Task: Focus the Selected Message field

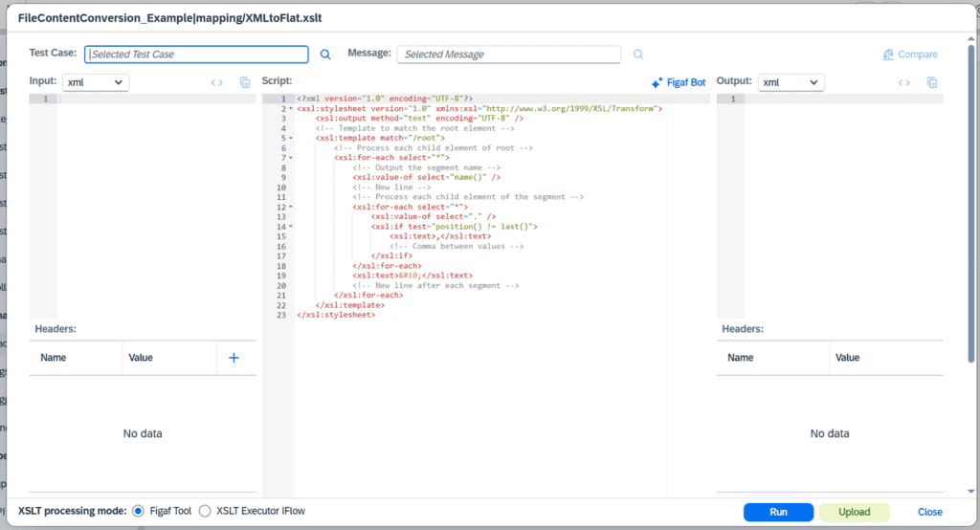Action: point(509,55)
